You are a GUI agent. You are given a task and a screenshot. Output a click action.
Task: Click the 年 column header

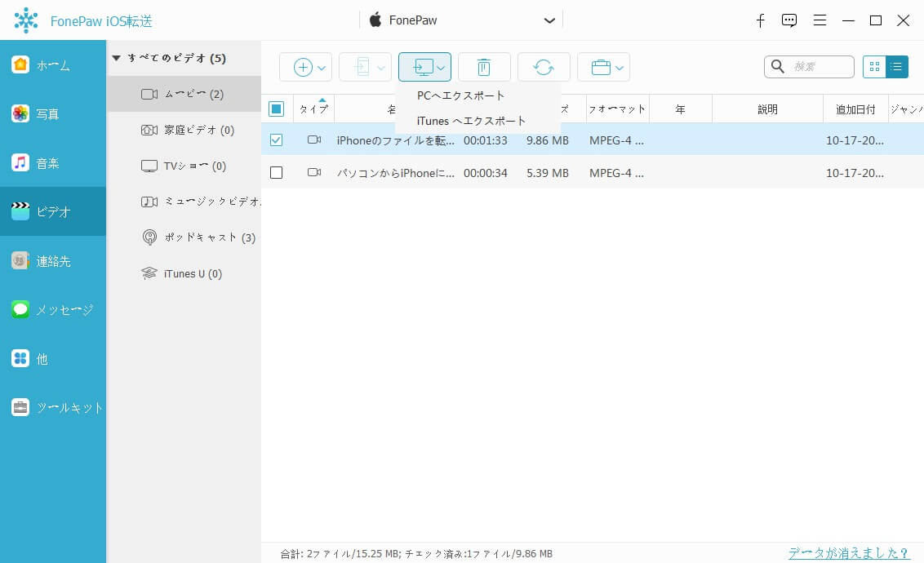681,109
